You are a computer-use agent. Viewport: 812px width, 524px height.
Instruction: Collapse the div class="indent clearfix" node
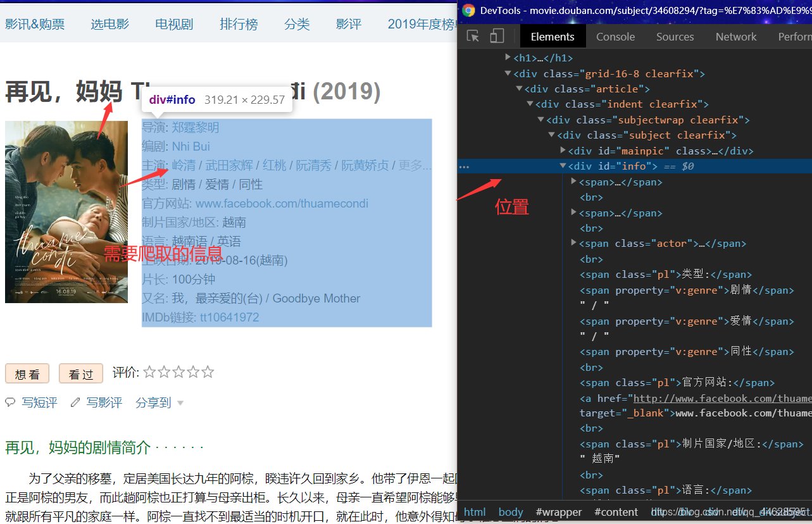pyautogui.click(x=530, y=104)
